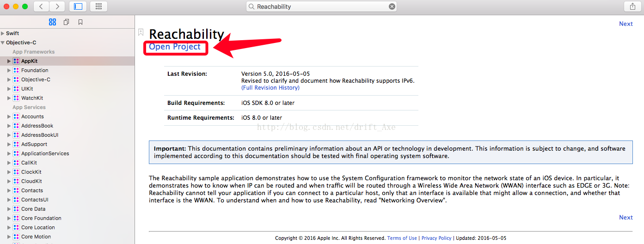The image size is (644, 244).
Task: Expand the Accounts disclosure triangle
Action: point(9,116)
